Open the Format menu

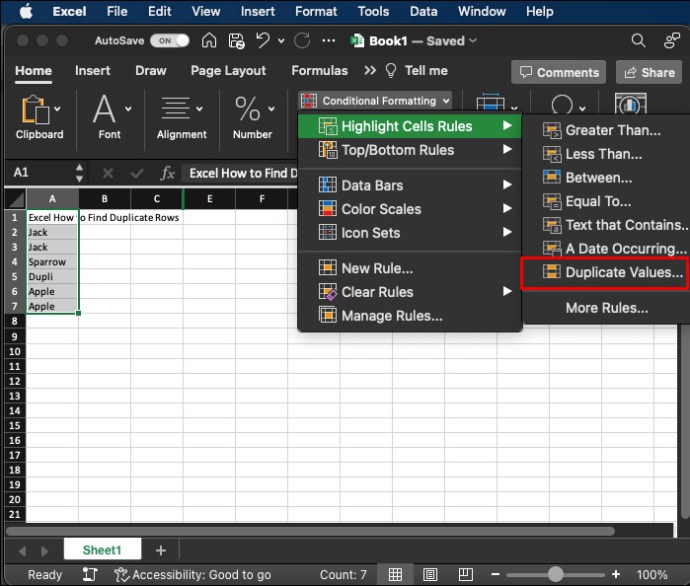tap(316, 11)
